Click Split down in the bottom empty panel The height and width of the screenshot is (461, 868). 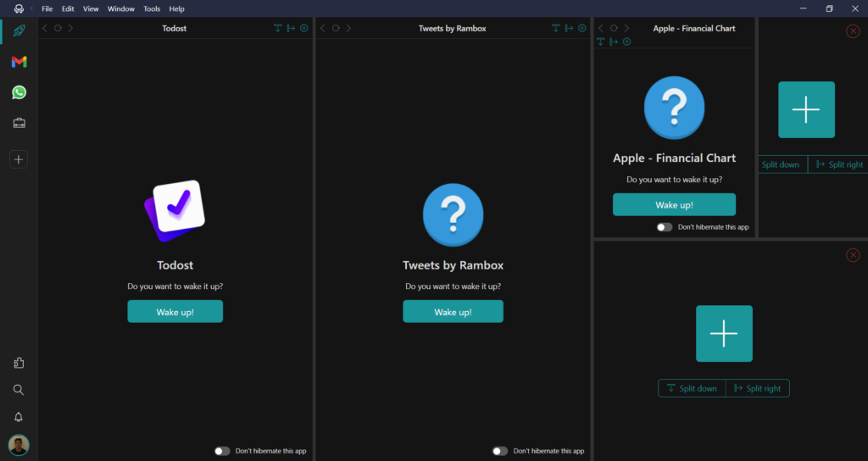(692, 388)
